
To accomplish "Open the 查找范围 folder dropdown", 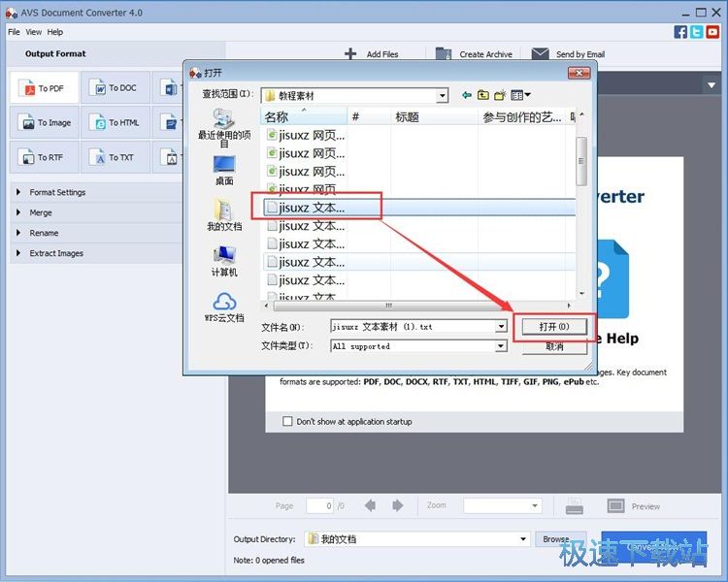I will coord(443,96).
